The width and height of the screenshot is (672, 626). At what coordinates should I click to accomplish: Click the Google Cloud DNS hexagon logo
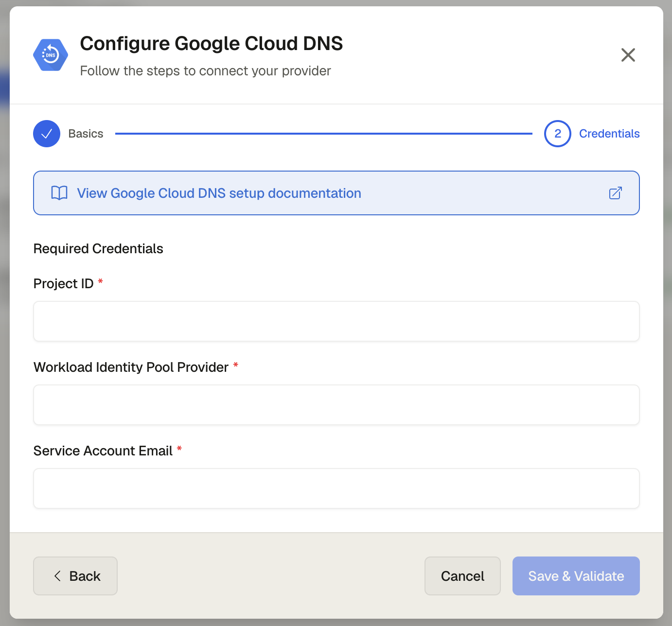pos(51,55)
